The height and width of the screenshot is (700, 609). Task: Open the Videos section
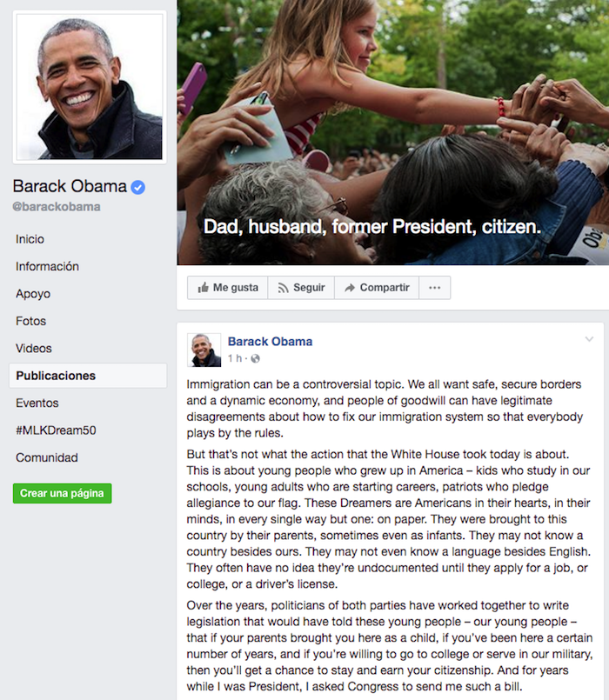[x=34, y=348]
